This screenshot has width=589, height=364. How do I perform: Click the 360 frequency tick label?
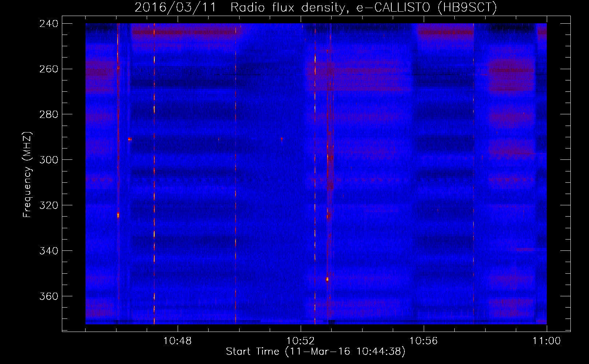point(49,297)
